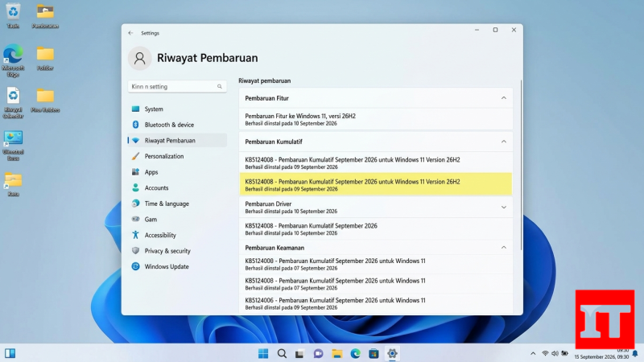The image size is (644, 362).
Task: Collapse the Pembaruan Keamanan section
Action: (504, 248)
